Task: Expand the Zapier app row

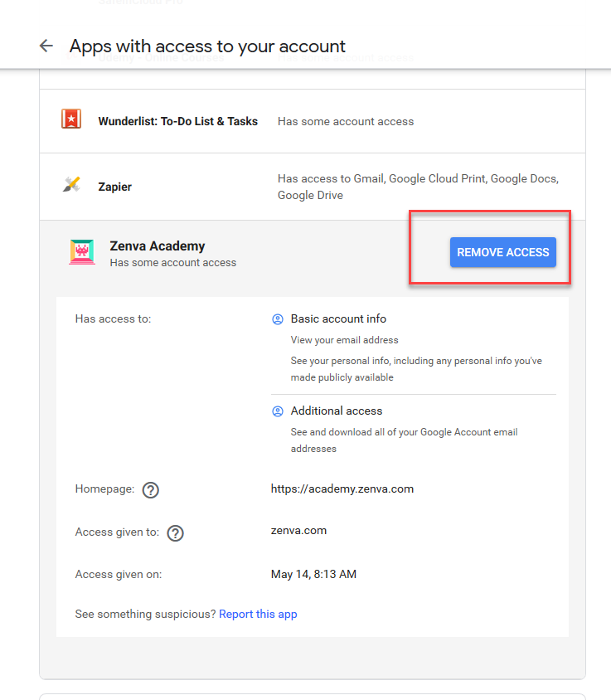Action: point(313,187)
